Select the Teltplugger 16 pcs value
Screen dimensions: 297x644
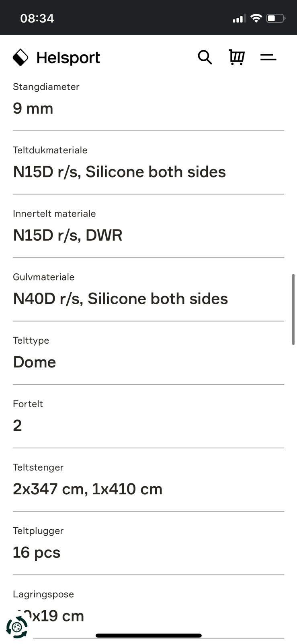tap(37, 552)
